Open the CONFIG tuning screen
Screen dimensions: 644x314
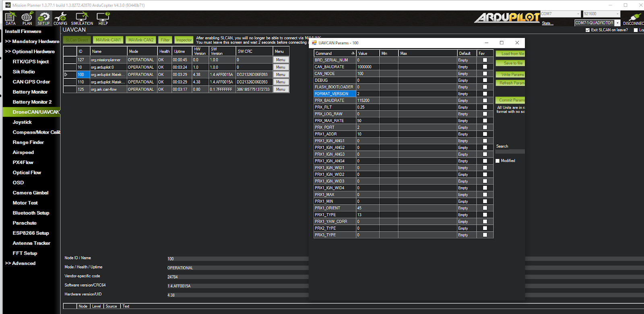tap(60, 18)
